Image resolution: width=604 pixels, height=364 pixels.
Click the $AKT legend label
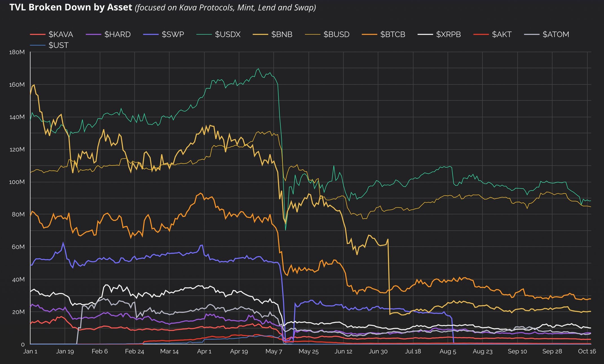[502, 34]
